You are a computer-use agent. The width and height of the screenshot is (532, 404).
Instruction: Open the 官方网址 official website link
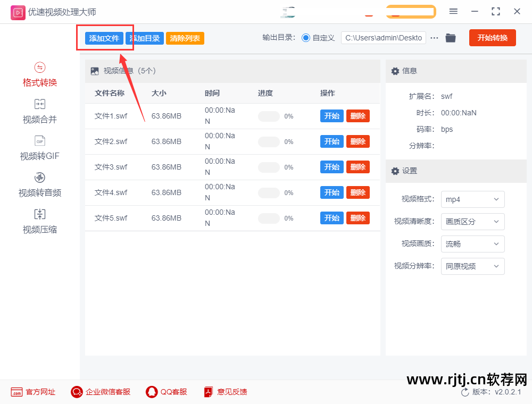[x=33, y=392]
